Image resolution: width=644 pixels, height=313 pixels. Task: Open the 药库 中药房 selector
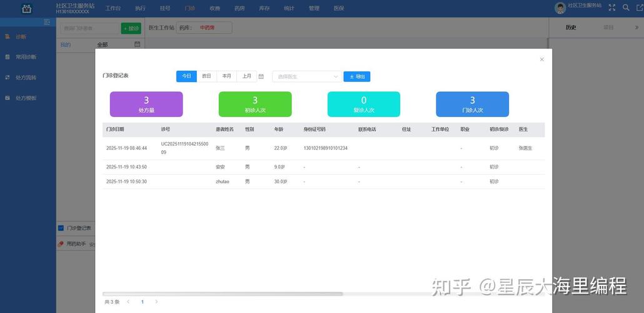click(204, 28)
